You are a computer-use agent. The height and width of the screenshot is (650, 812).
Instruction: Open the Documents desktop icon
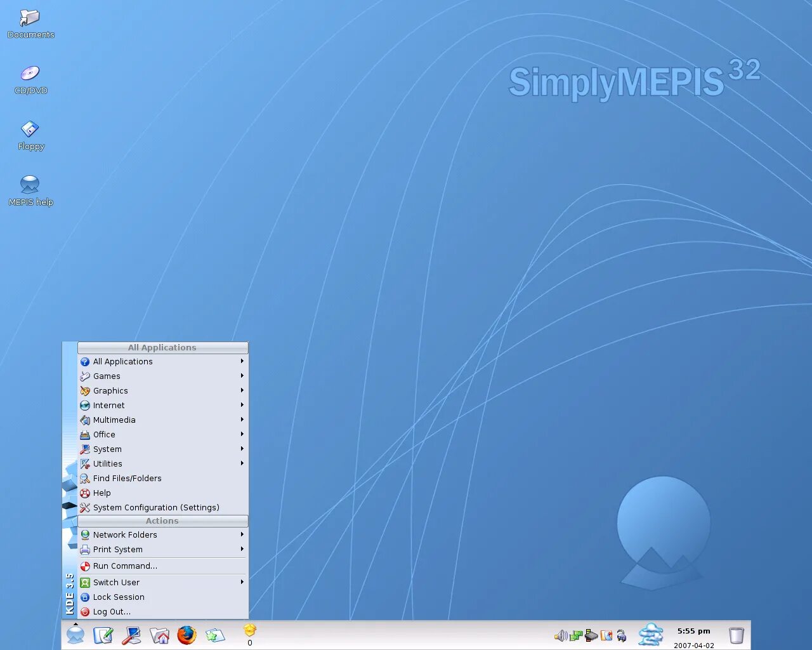click(x=30, y=24)
